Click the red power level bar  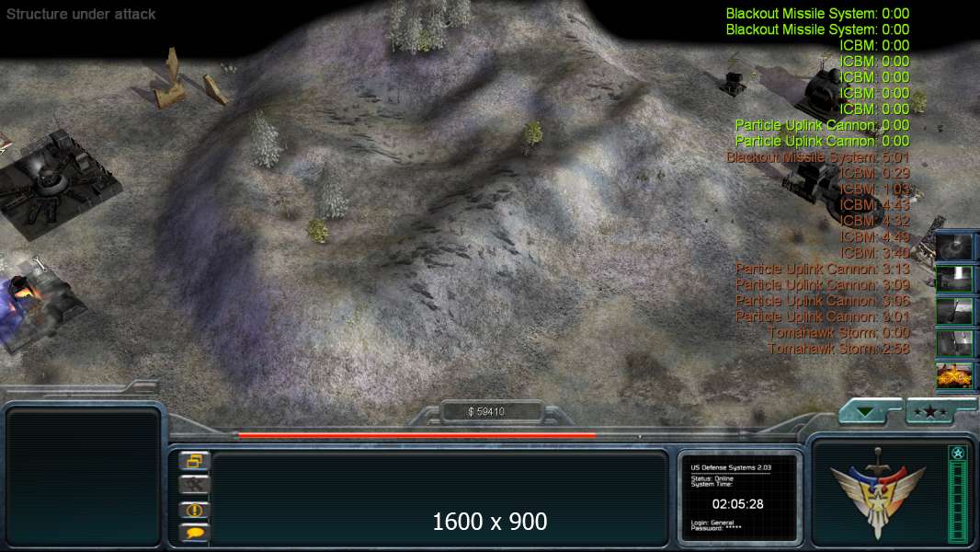tap(416, 434)
